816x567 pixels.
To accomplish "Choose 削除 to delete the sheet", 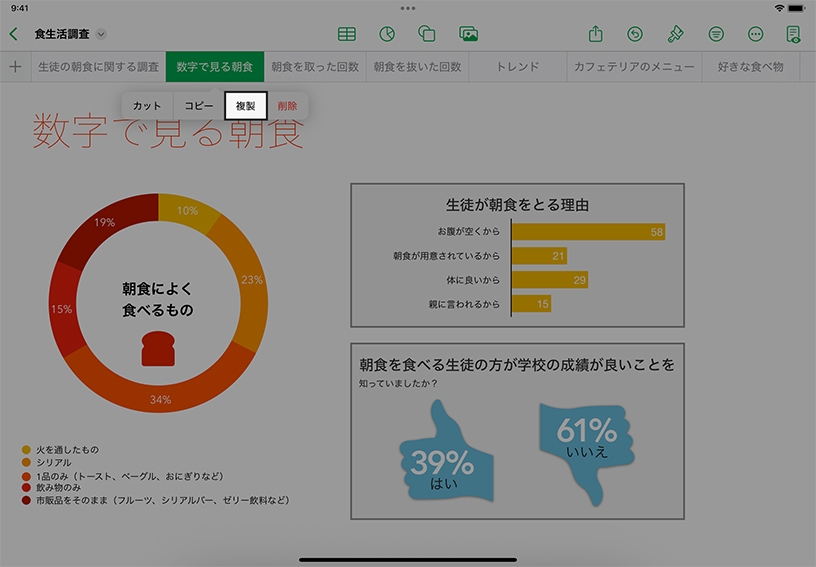I will pyautogui.click(x=287, y=106).
